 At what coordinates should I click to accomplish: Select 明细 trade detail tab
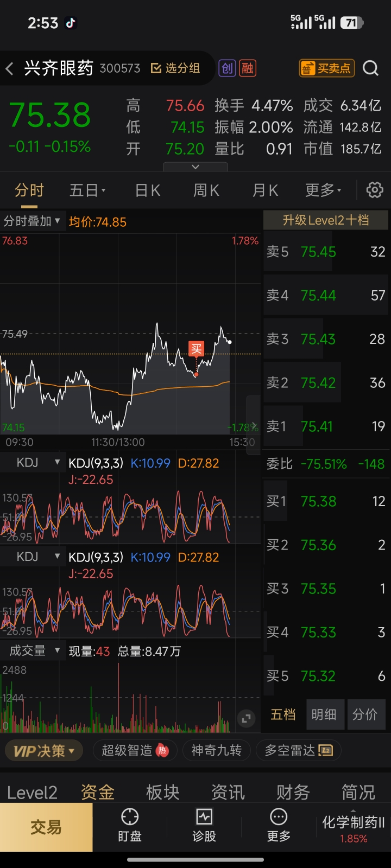pos(324,714)
